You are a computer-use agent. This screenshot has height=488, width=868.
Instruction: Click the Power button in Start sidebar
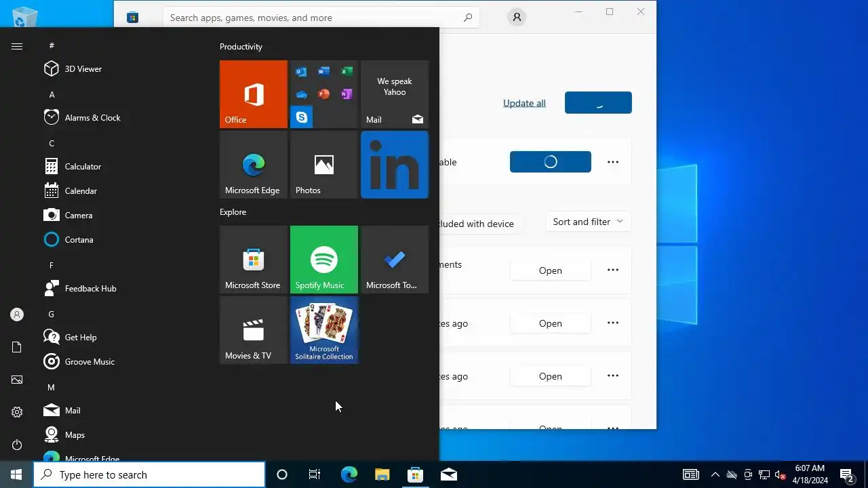point(17,445)
